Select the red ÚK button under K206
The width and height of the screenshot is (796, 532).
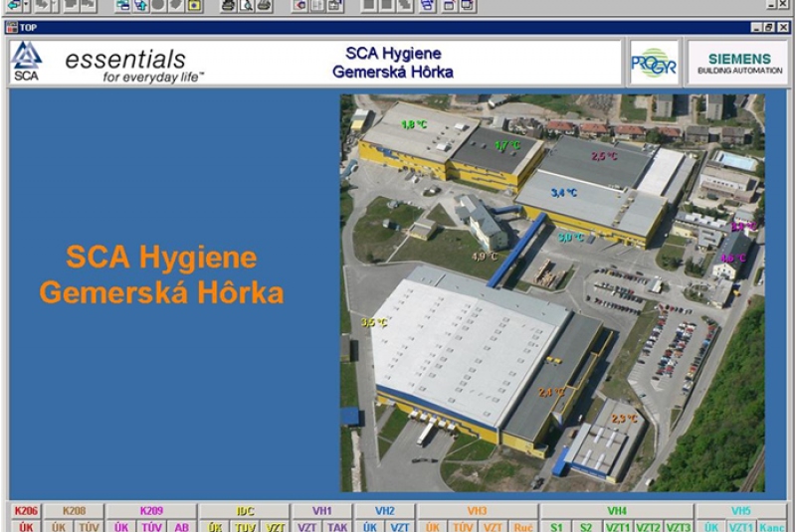(26, 526)
